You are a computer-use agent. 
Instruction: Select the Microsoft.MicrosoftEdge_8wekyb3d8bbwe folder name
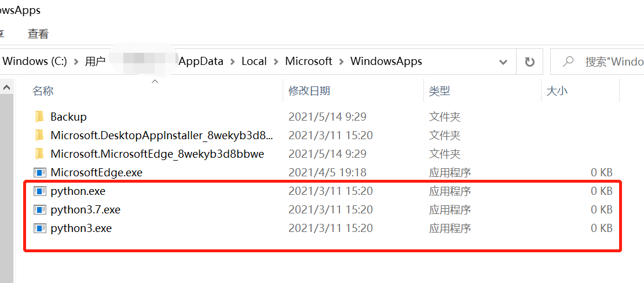point(158,154)
